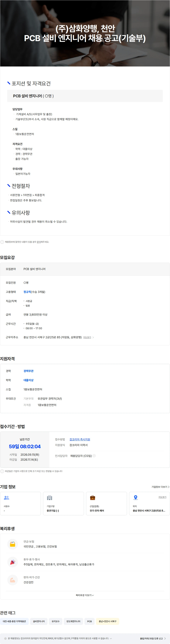The height and width of the screenshot is (644, 170).
Task: Expand 복리후생 더보기 section
Action: coord(85,595)
